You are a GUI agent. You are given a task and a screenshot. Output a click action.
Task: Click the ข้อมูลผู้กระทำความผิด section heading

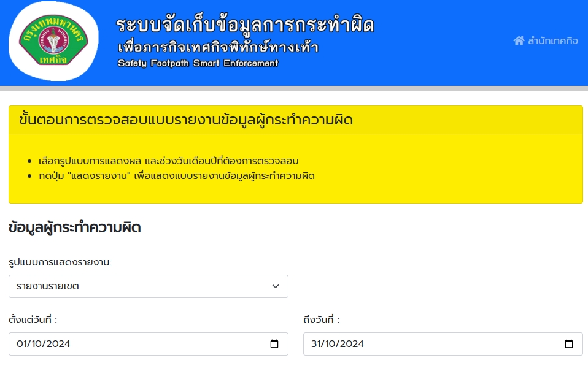pos(75,228)
